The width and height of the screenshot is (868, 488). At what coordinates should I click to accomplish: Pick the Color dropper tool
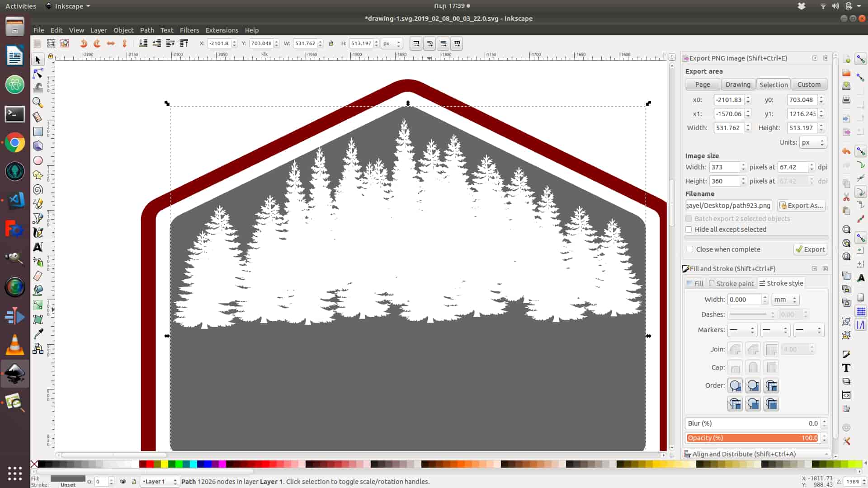(x=38, y=334)
